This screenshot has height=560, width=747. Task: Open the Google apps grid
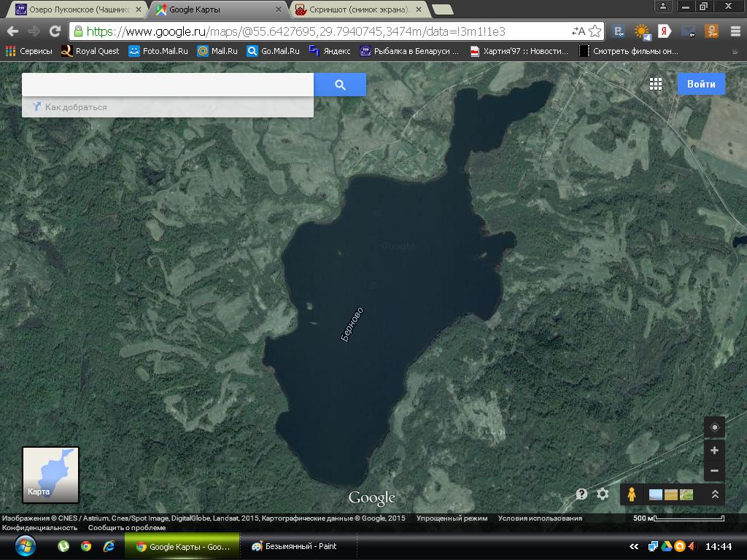point(656,84)
